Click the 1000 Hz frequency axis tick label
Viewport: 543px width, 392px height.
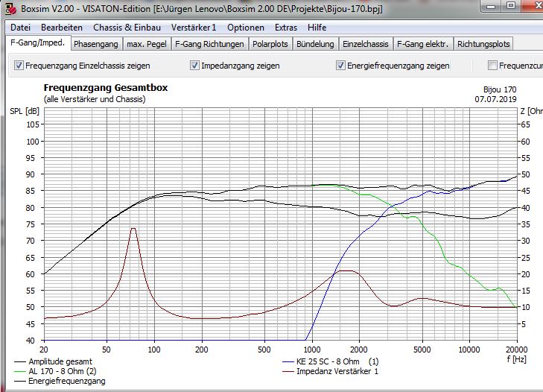pyautogui.click(x=312, y=350)
